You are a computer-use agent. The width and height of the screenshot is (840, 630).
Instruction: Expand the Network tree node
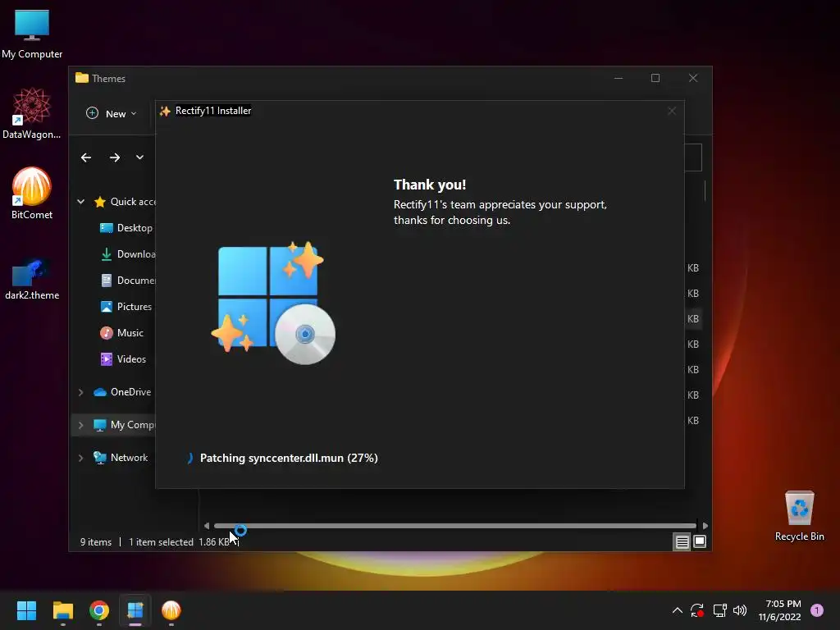81,458
